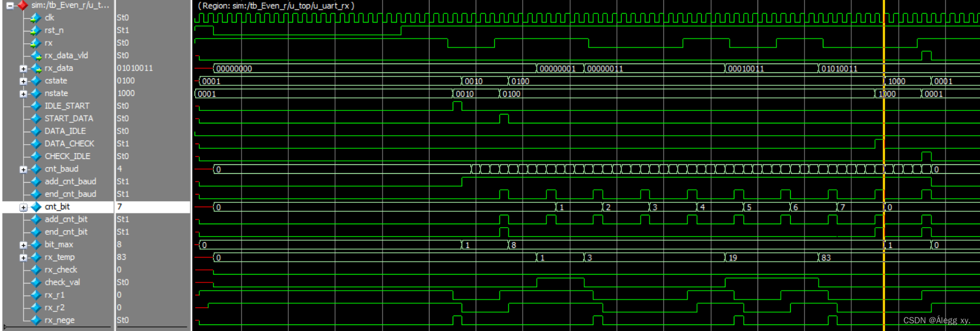Click the rst_n signal icon

click(36, 30)
